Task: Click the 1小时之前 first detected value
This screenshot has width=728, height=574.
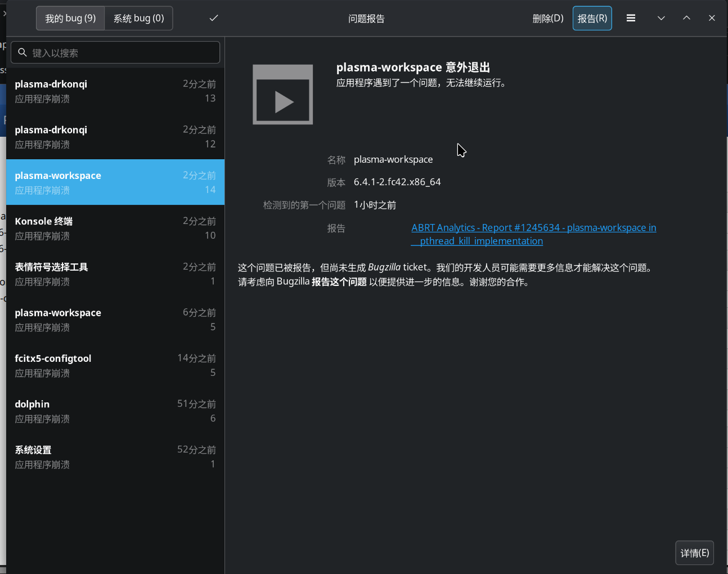Action: [x=375, y=205]
